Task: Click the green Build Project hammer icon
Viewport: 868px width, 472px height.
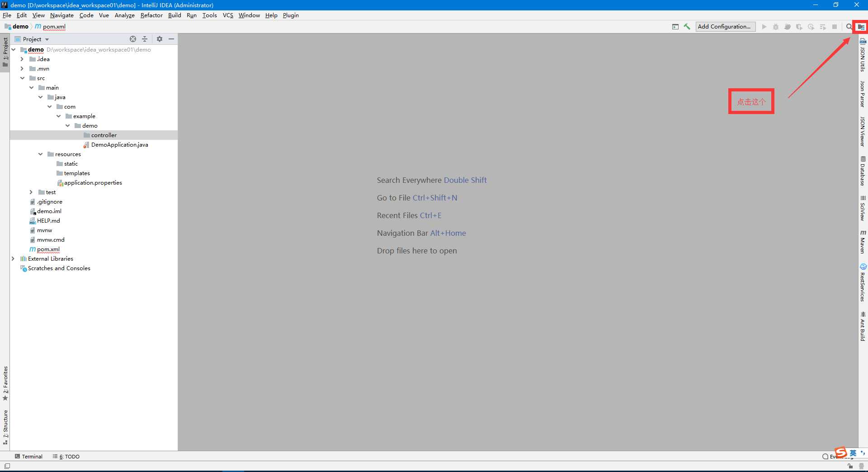Action: coord(687,27)
